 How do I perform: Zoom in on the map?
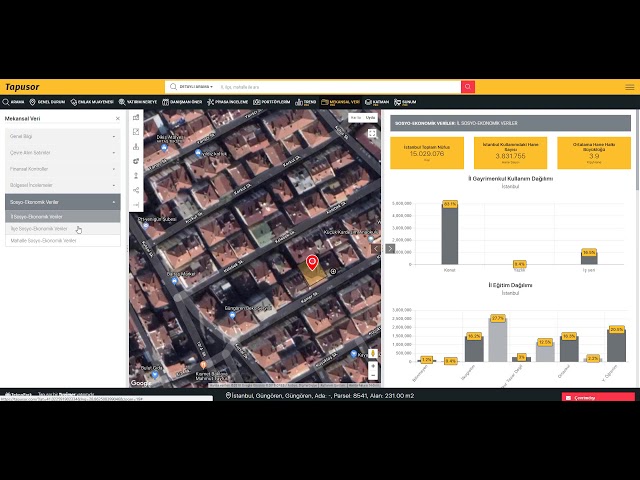pyautogui.click(x=373, y=366)
